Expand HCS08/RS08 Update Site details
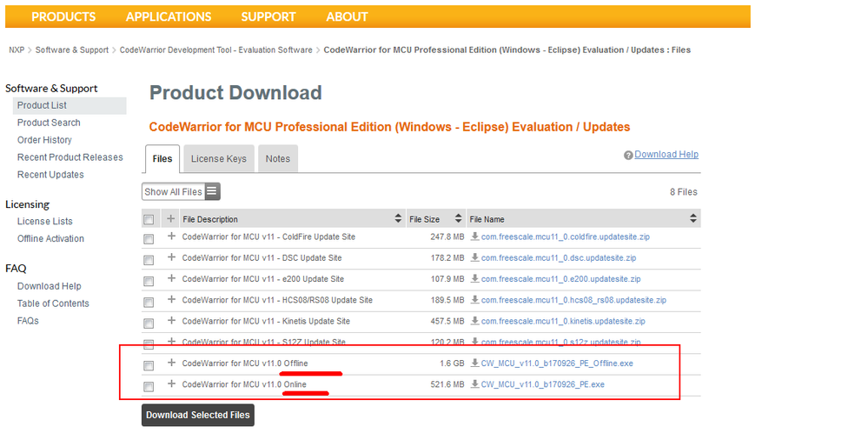 point(171,299)
